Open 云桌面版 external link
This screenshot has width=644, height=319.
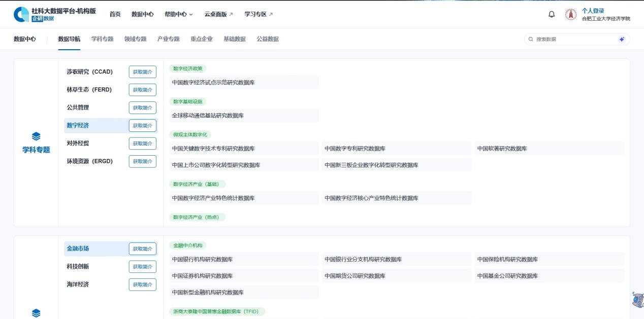218,14
